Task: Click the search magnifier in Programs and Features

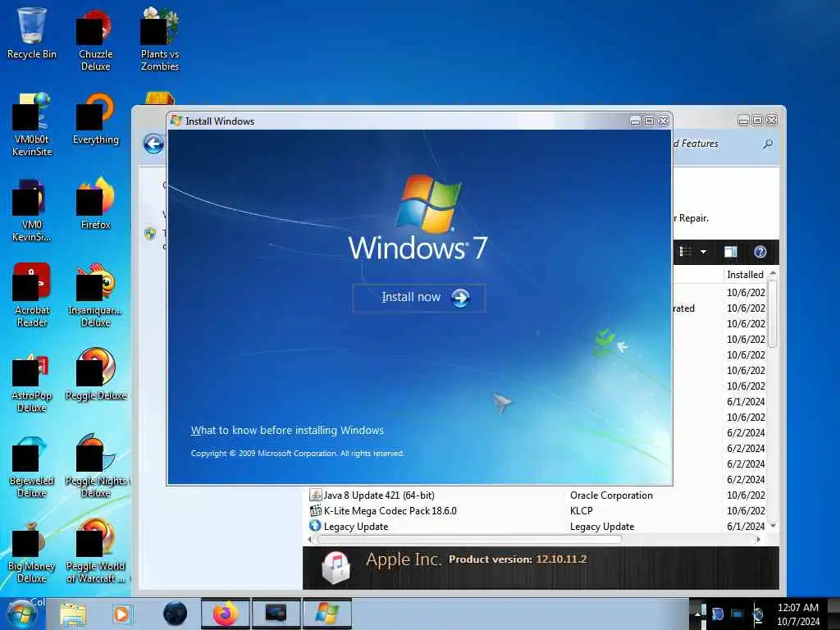Action: point(768,144)
